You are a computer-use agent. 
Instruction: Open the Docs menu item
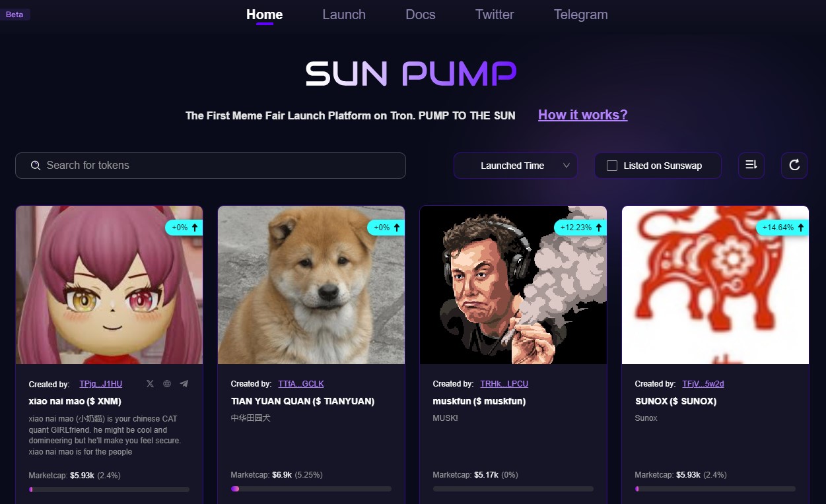(x=421, y=15)
